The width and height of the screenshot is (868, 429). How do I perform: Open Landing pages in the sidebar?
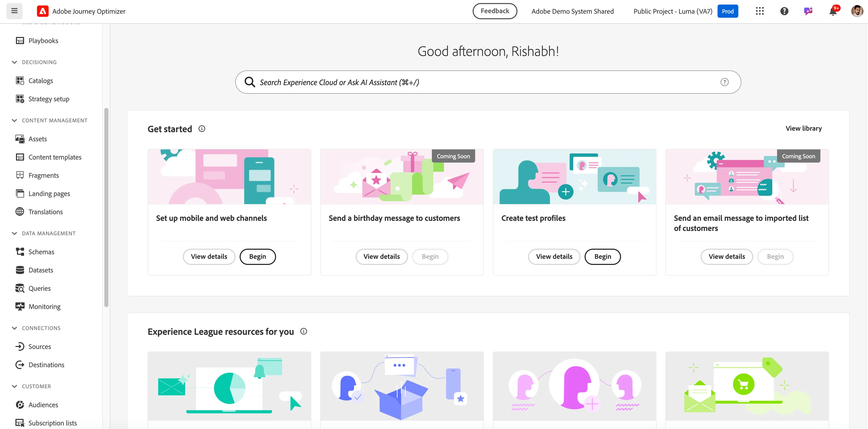pyautogui.click(x=49, y=193)
